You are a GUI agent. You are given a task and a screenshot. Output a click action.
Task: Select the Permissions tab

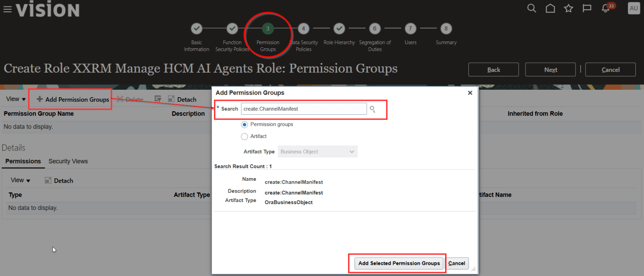click(23, 161)
